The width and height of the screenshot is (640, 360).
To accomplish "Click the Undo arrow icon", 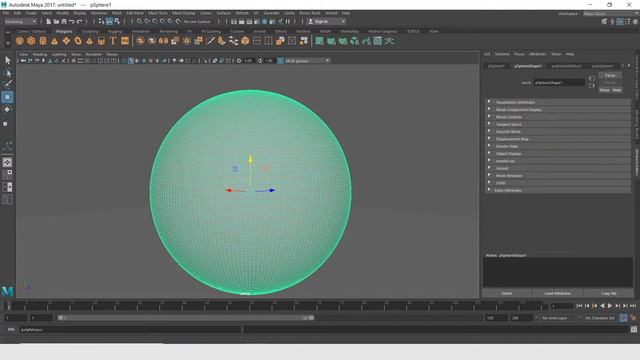I will coord(71,22).
